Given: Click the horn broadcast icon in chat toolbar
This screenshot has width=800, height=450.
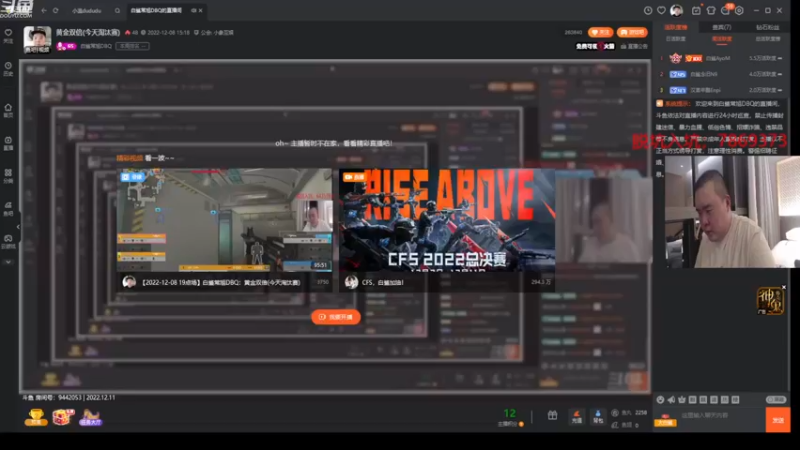Looking at the screenshot, I should click(x=671, y=399).
